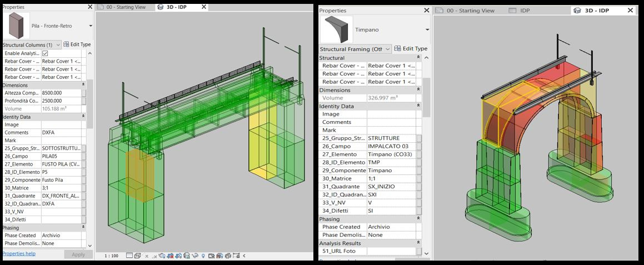Toggle the Crop View icon in view bar
644x265 pixels.
(178, 256)
